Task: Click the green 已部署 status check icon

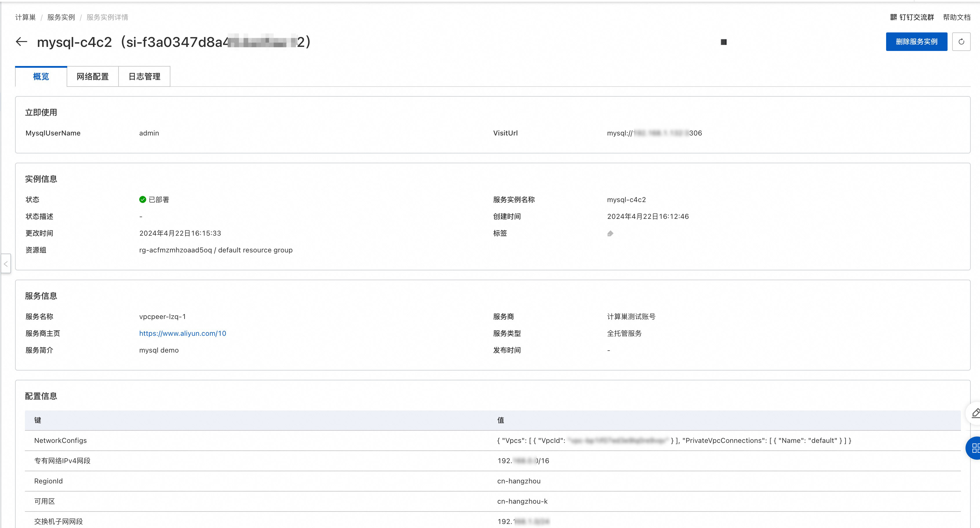Action: click(x=143, y=199)
